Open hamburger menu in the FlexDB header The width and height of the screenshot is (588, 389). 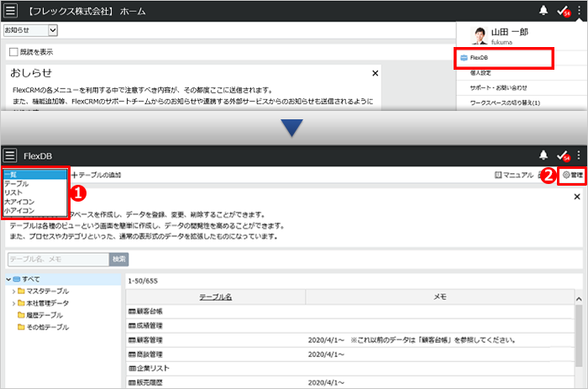(10, 155)
